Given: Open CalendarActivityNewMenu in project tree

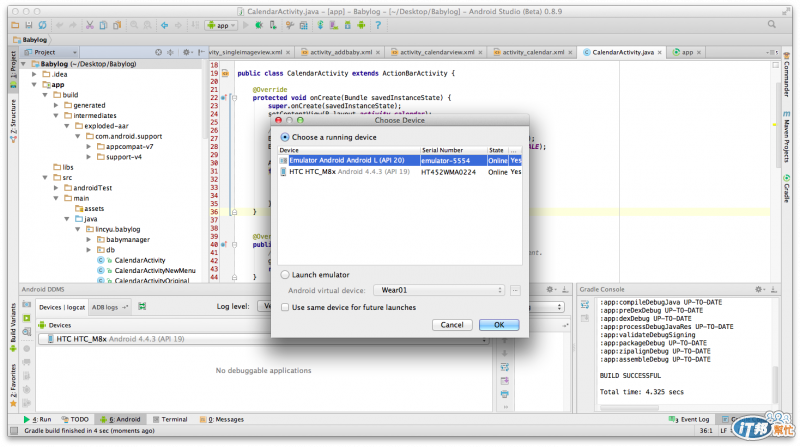Looking at the screenshot, I should (x=155, y=270).
